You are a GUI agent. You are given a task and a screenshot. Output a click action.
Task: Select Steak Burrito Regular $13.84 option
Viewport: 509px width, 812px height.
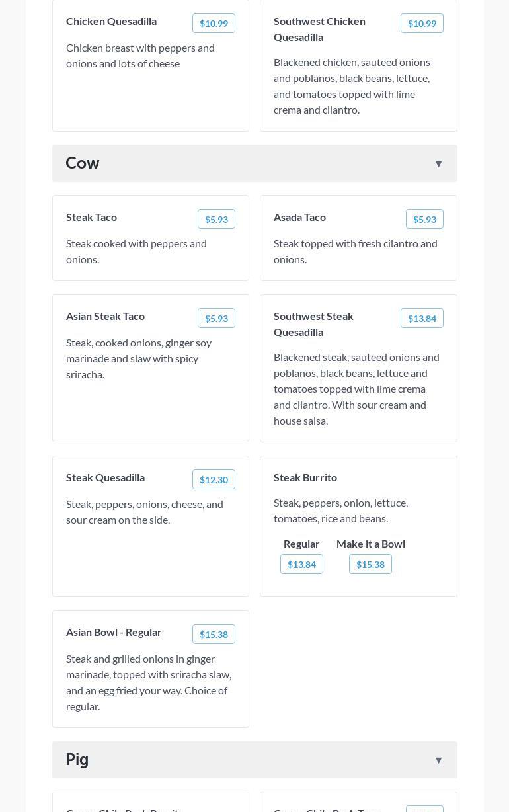coord(301,565)
